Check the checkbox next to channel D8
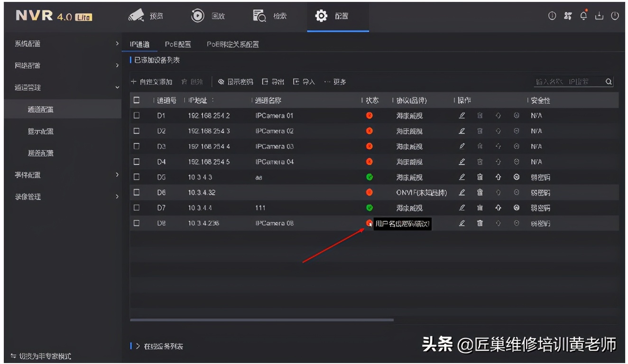628x364 pixels. point(136,223)
